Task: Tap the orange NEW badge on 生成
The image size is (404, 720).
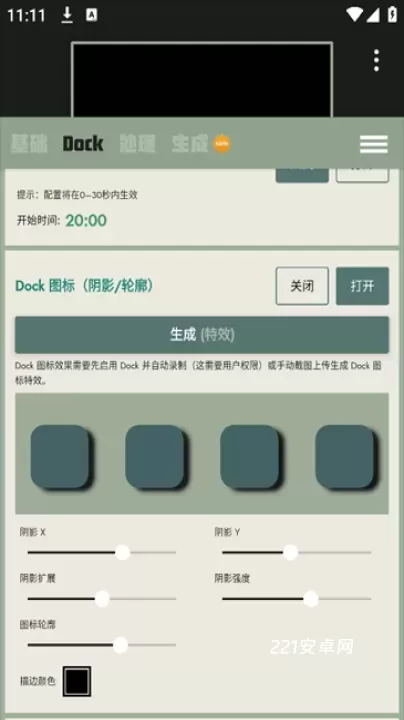Action: click(222, 144)
